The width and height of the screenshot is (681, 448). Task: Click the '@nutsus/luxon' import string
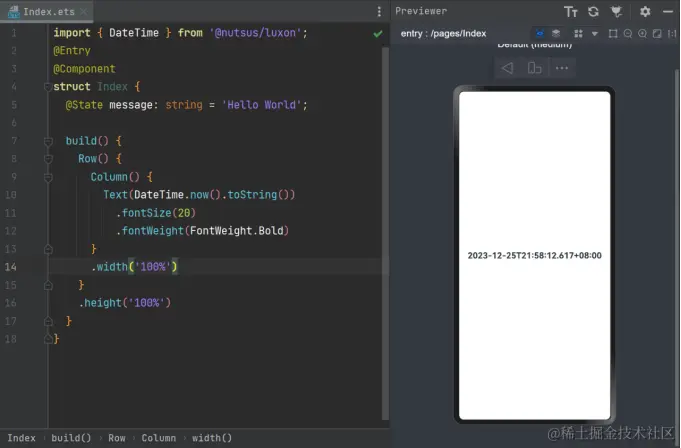(x=255, y=33)
